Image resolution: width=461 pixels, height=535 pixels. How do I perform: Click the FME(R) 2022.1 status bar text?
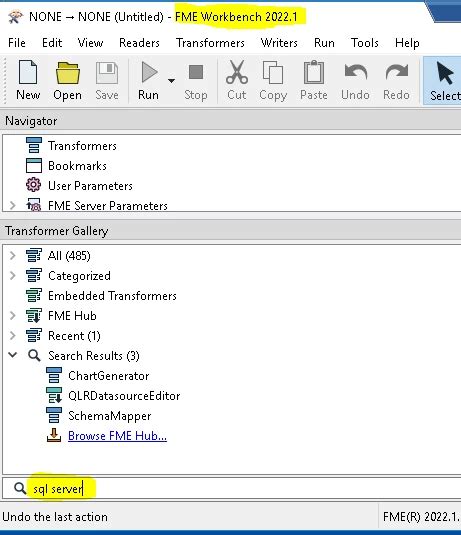click(x=421, y=517)
